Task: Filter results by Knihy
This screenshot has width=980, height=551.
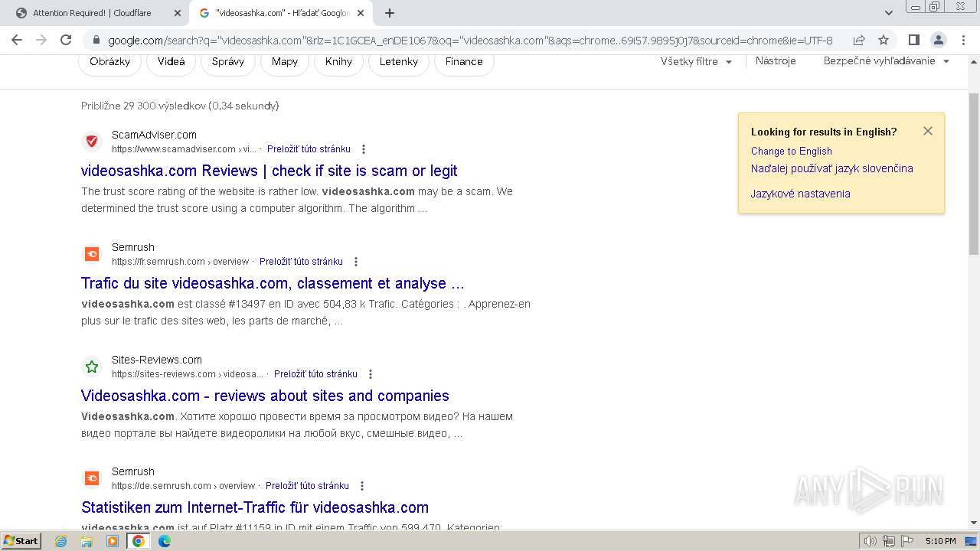Action: point(339,61)
